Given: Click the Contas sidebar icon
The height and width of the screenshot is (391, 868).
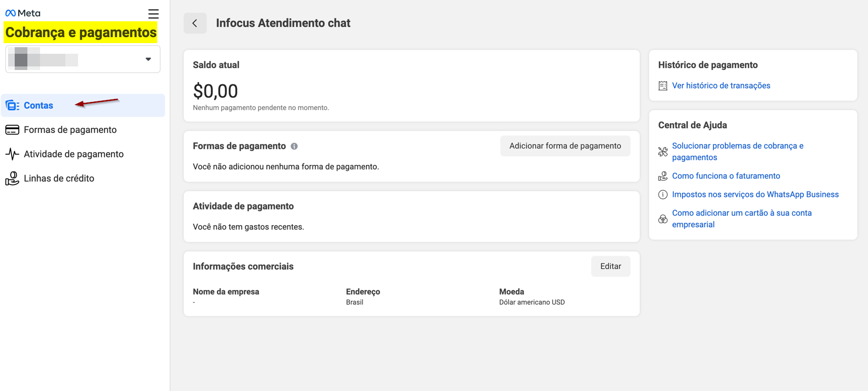Looking at the screenshot, I should 12,105.
